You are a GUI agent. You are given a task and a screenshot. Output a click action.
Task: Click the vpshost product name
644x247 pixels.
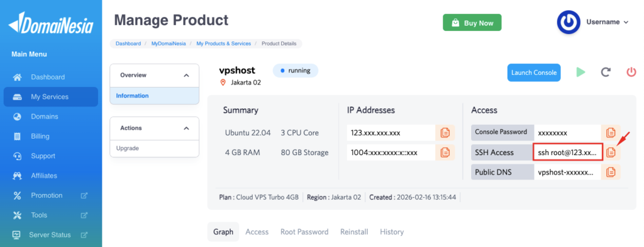click(237, 70)
